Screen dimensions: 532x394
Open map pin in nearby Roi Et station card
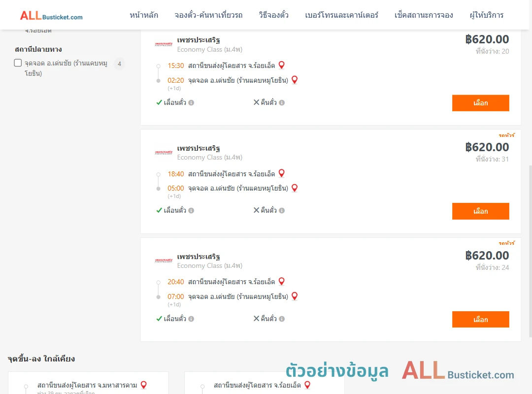click(307, 385)
